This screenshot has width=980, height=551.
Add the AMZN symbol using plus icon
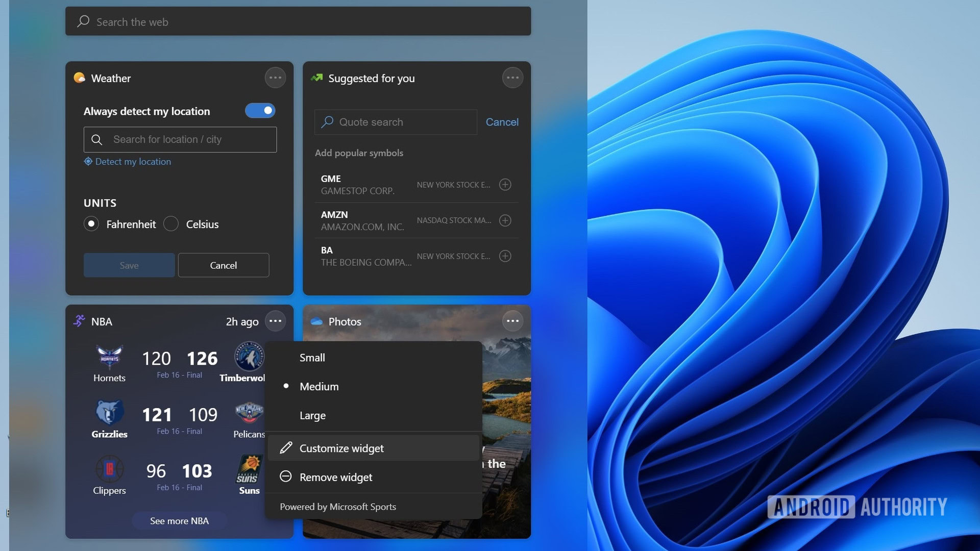point(505,220)
